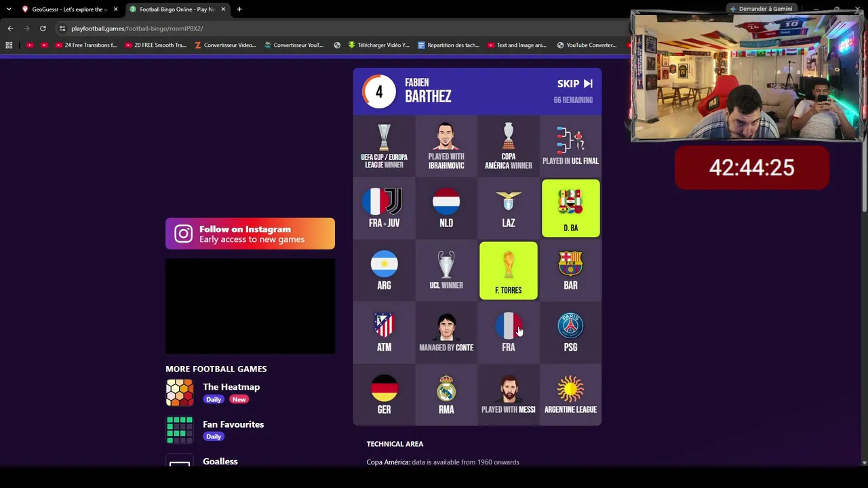Open a new browser tab
868x488 pixels.
point(239,9)
